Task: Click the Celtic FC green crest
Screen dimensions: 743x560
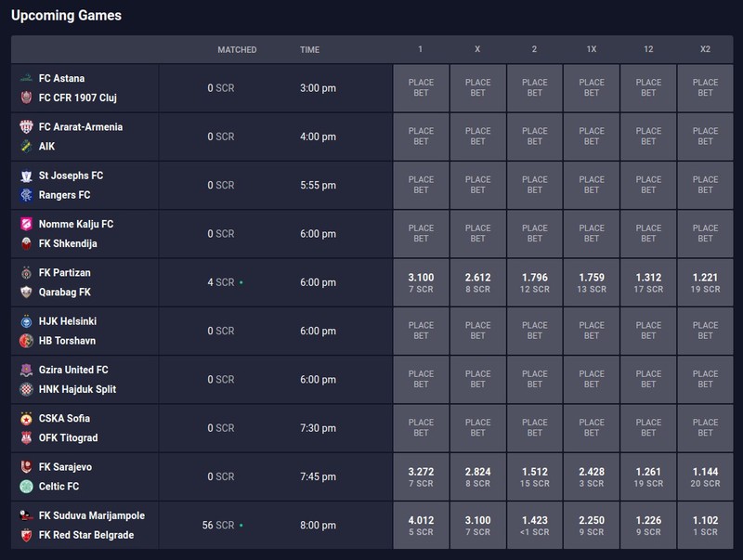Action: coord(27,487)
